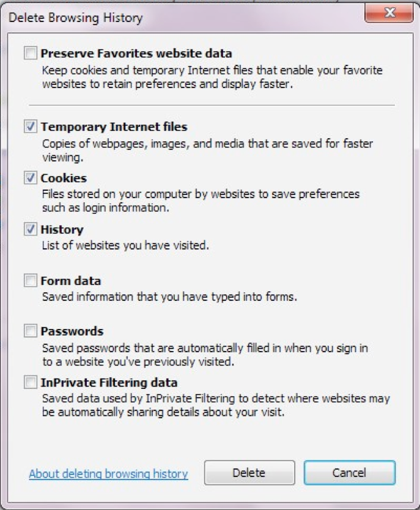Enable the Preserve Favorites website data checkbox
Viewport: 420px width, 510px height.
click(x=30, y=53)
